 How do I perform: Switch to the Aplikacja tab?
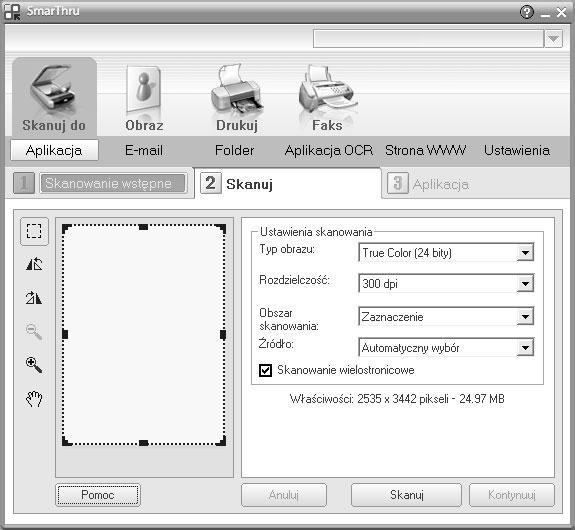[x=54, y=150]
